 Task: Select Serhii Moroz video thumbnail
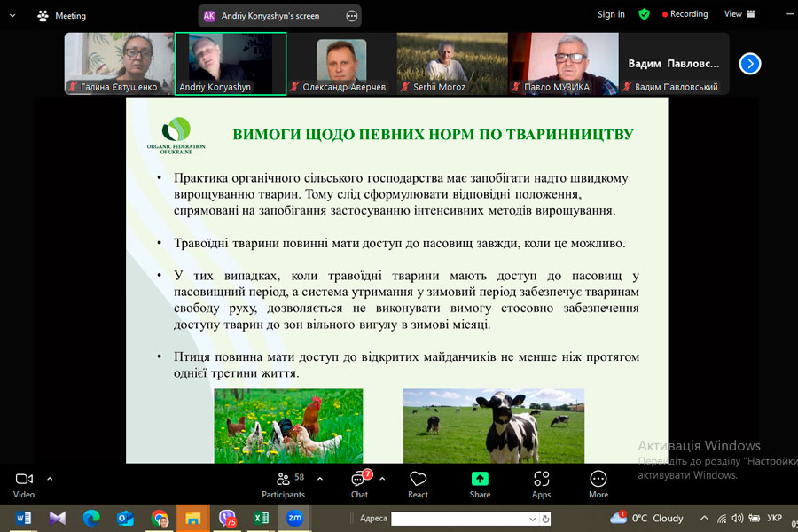pos(452,64)
